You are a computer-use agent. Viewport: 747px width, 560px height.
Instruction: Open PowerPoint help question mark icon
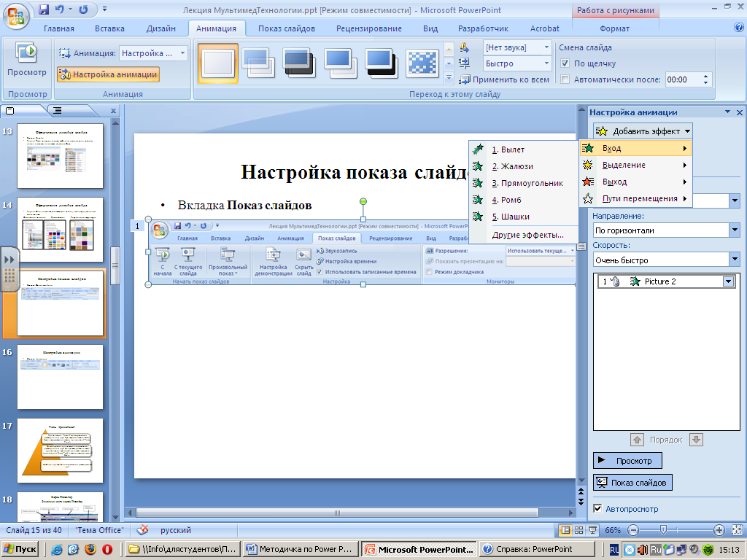[x=739, y=28]
